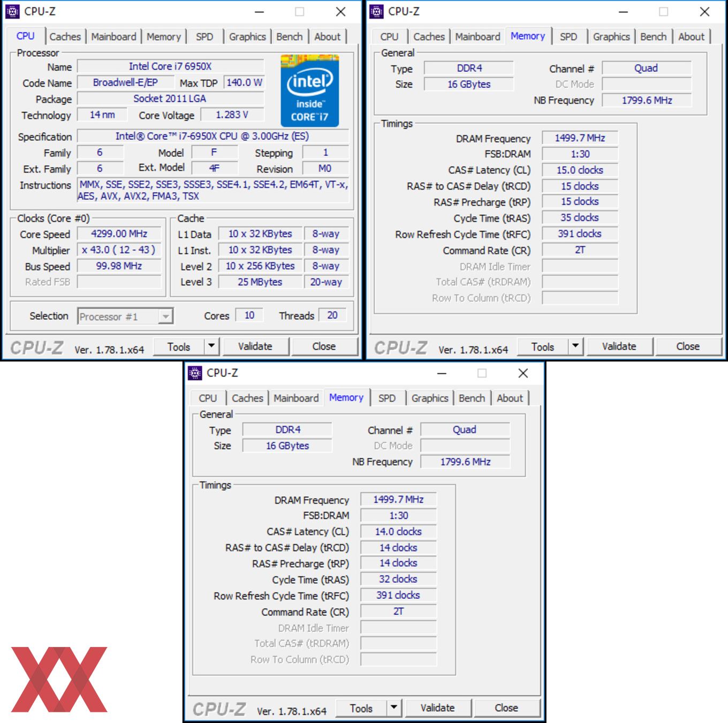This screenshot has width=728, height=723.
Task: Switch to SPD tab in top-right window
Action: pyautogui.click(x=568, y=36)
